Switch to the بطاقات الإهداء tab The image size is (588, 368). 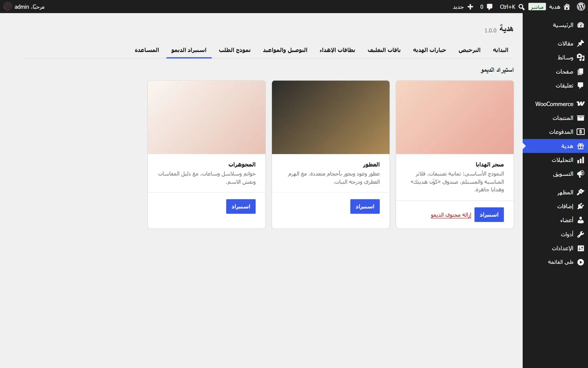[x=337, y=50]
